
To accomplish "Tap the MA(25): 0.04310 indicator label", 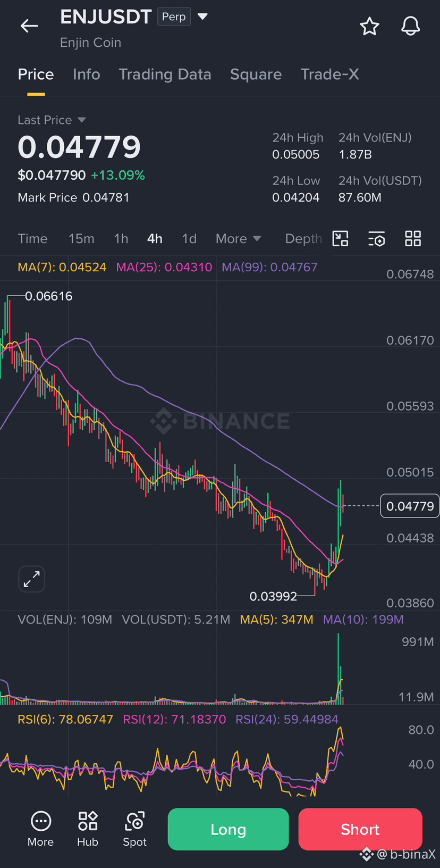I will [164, 267].
